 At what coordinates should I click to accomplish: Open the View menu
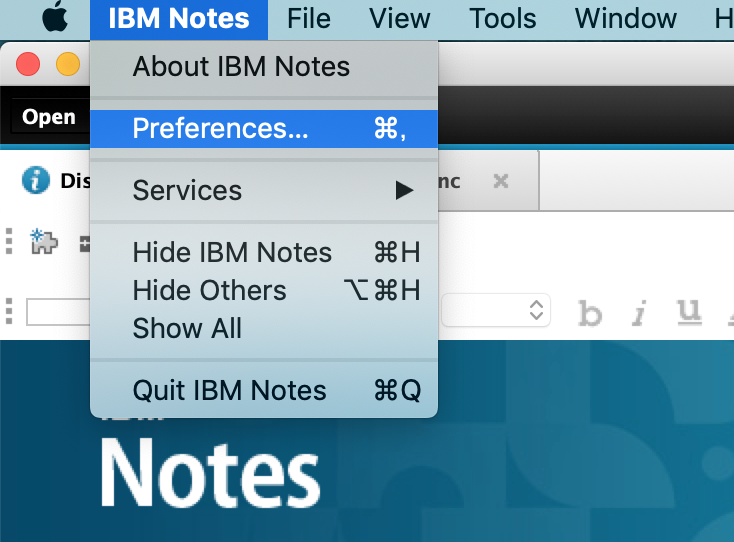[x=399, y=19]
